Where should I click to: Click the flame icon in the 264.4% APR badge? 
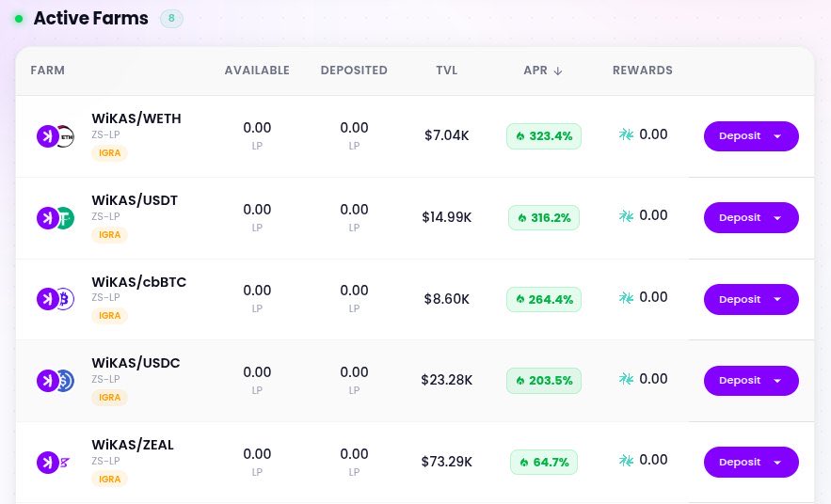520,299
